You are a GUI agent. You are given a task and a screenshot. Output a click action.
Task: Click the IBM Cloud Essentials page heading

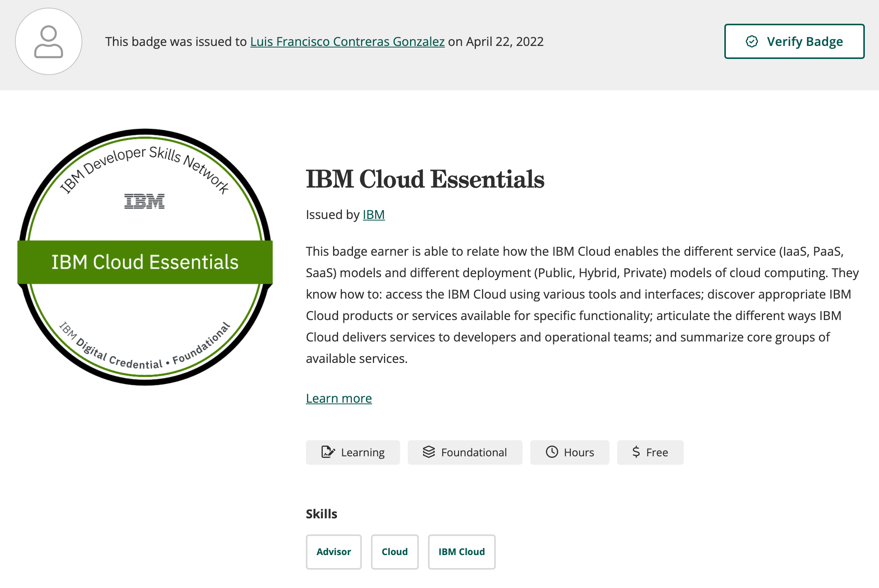[x=425, y=179]
